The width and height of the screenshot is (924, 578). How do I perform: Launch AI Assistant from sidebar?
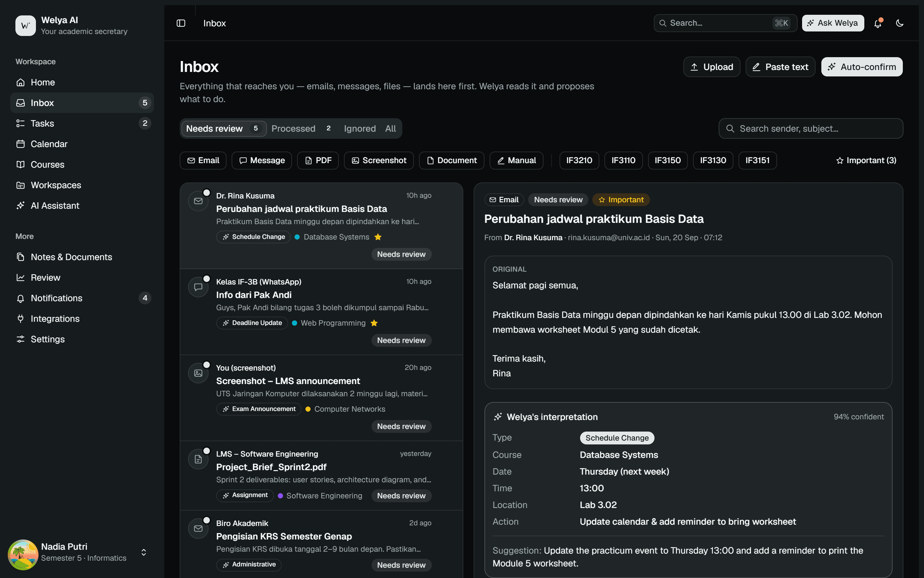(82, 206)
